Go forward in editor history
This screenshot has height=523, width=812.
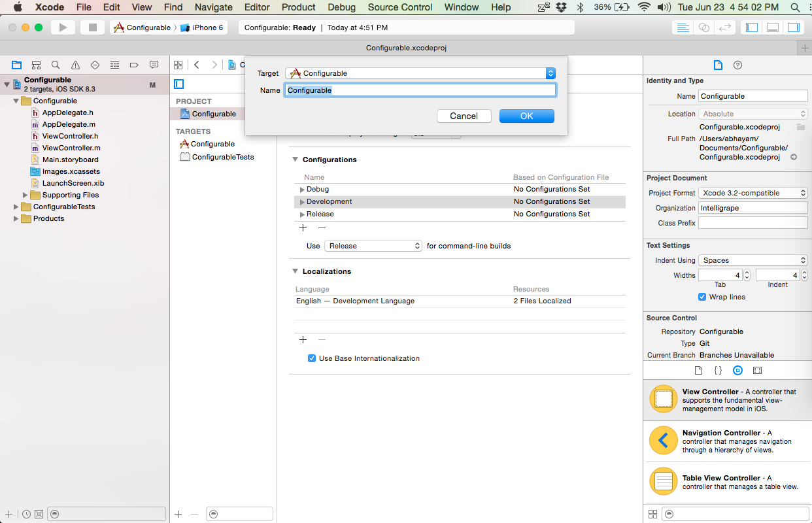pyautogui.click(x=214, y=65)
